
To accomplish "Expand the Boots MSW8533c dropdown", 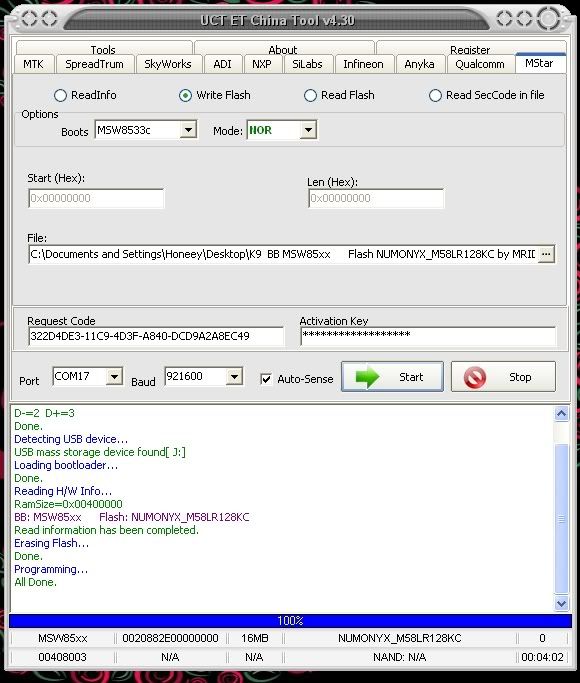I will coord(188,130).
